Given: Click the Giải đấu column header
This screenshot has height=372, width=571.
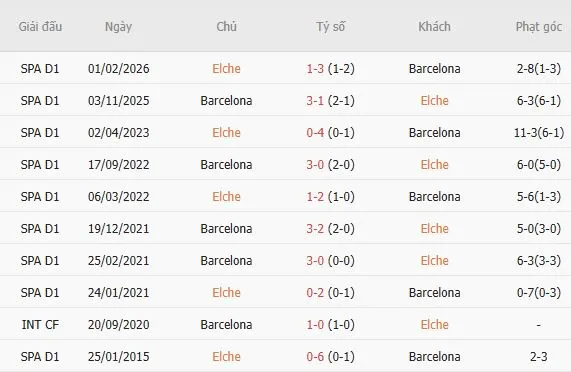Looking at the screenshot, I should pyautogui.click(x=40, y=27).
